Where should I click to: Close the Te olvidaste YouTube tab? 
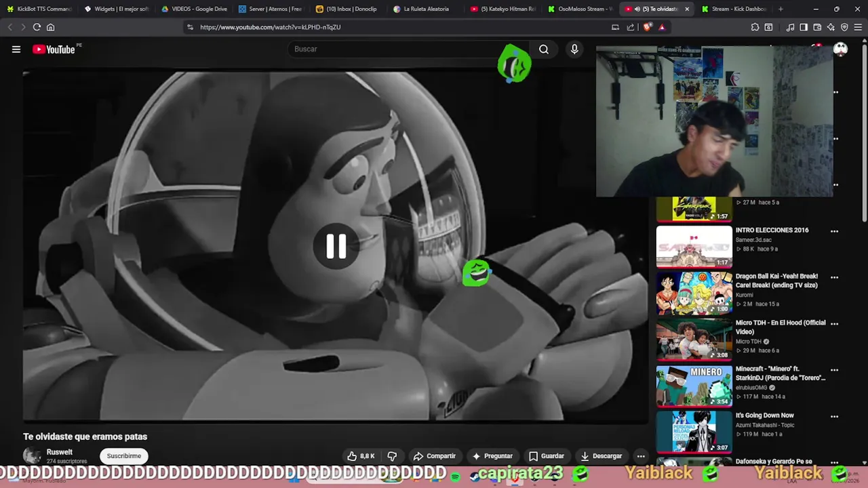(x=687, y=9)
